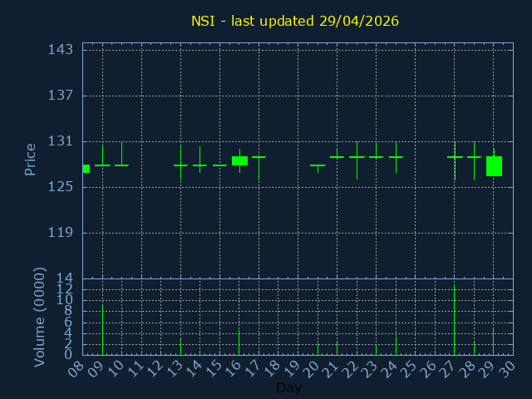Screen dimensions: 532x399
Task: Select the volume bar for day 24
Action: (396, 345)
